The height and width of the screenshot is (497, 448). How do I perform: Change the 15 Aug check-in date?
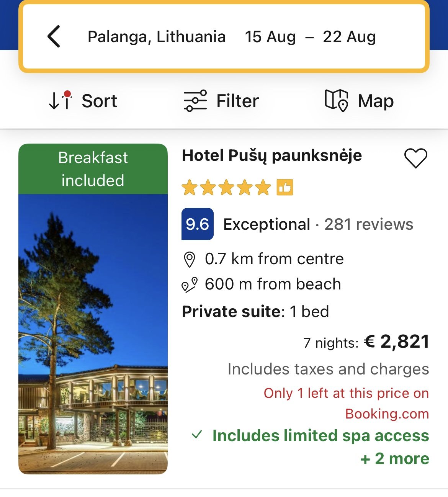coord(270,37)
